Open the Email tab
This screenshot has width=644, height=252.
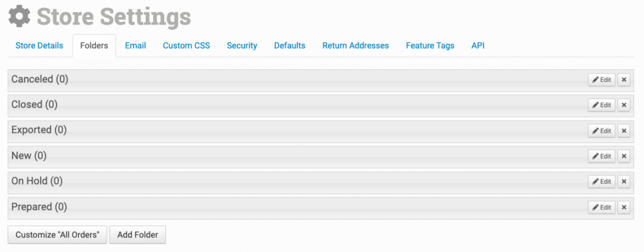pyautogui.click(x=135, y=45)
